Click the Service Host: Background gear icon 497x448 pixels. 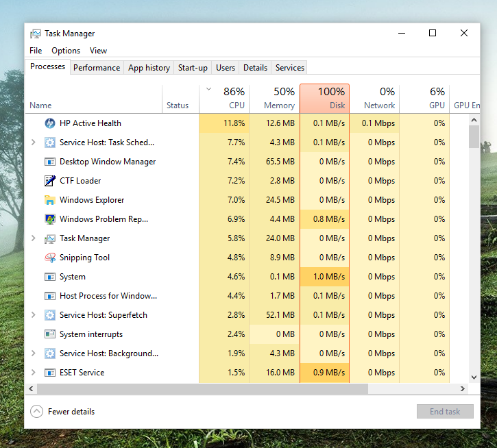50,353
